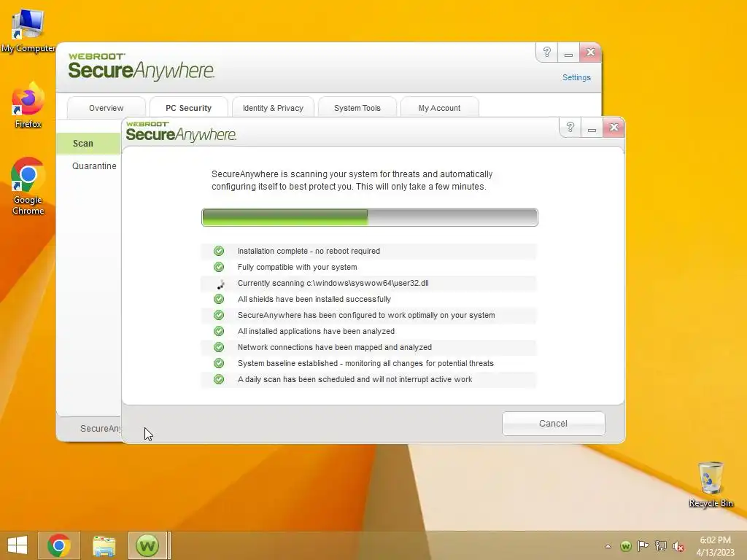Click check icon beside Installation complete

219,251
